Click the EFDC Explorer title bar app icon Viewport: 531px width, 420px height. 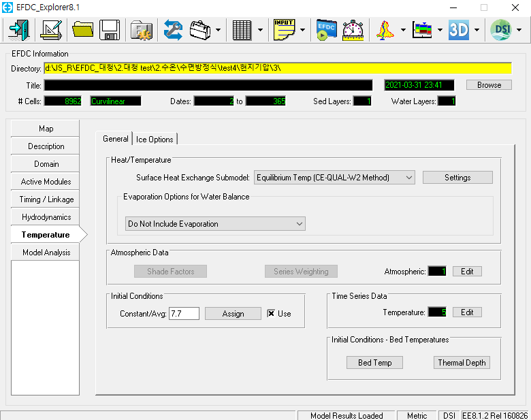coord(7,7)
